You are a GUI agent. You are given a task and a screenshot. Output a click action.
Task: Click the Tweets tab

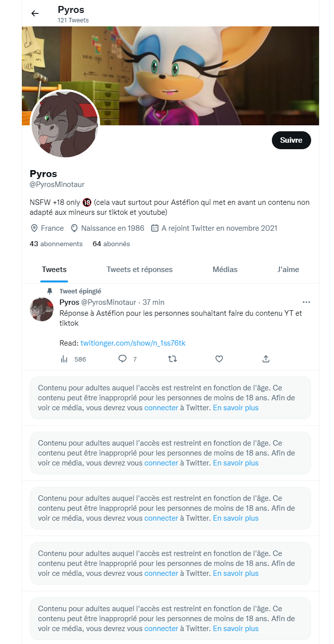[54, 270]
